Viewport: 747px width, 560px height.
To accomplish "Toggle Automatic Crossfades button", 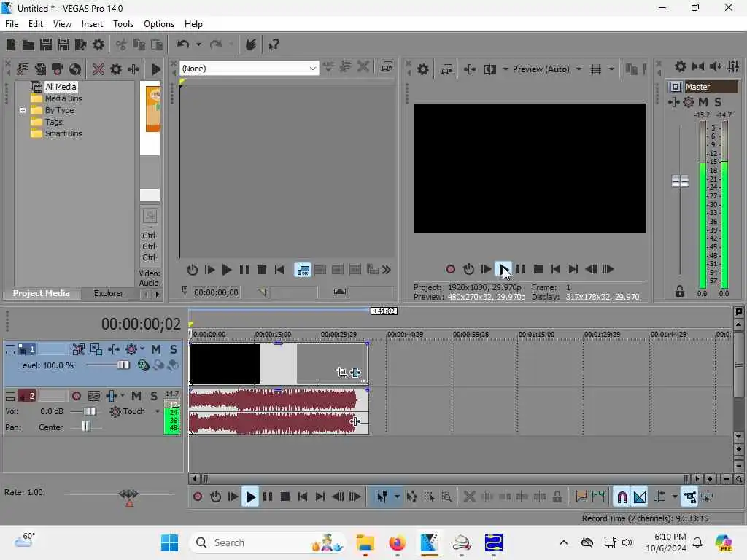I will [640, 497].
